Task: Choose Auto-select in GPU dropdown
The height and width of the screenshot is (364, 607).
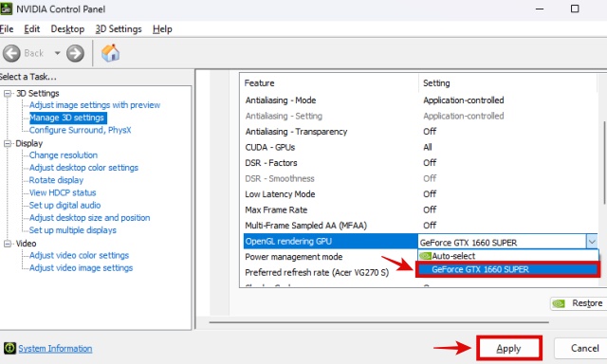Action: 508,256
